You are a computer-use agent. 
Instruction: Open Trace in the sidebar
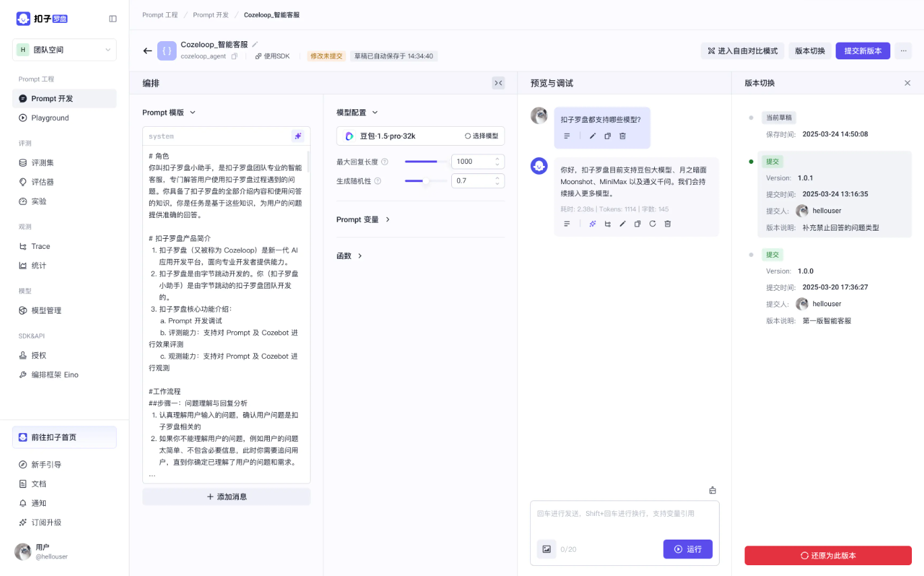pyautogui.click(x=64, y=246)
